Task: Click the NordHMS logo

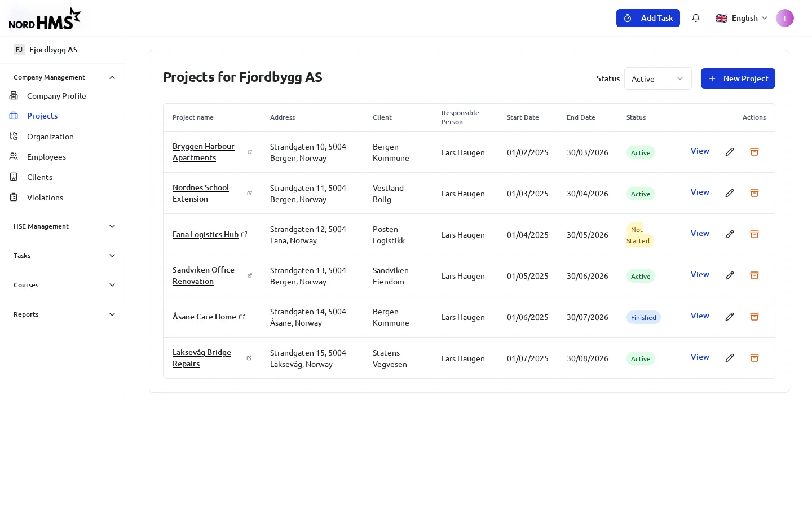Action: tap(45, 19)
